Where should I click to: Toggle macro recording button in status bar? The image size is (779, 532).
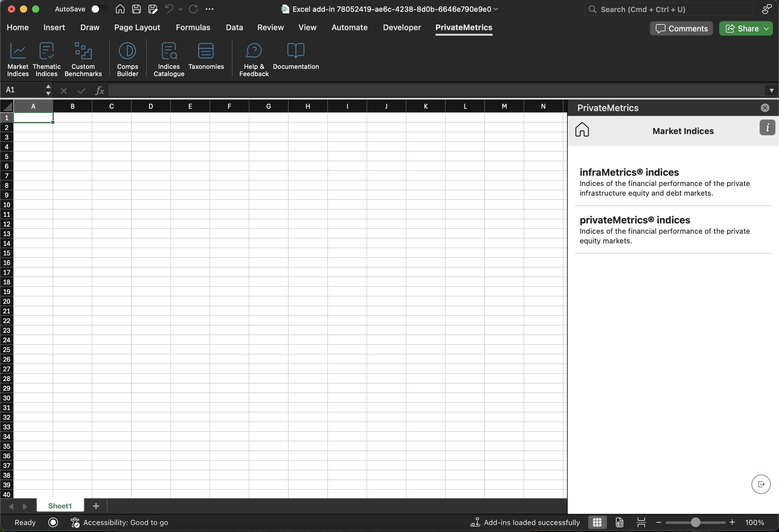(x=53, y=522)
